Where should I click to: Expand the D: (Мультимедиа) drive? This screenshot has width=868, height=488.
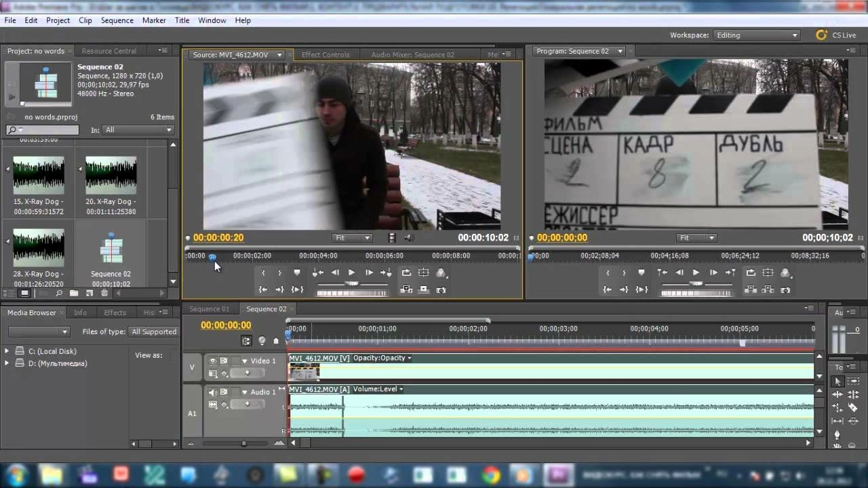[x=7, y=363]
